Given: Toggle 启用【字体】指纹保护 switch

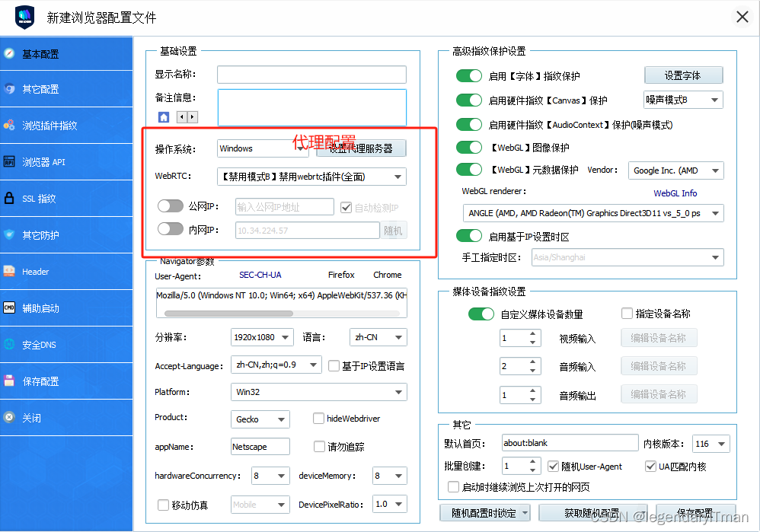Looking at the screenshot, I should pyautogui.click(x=468, y=76).
